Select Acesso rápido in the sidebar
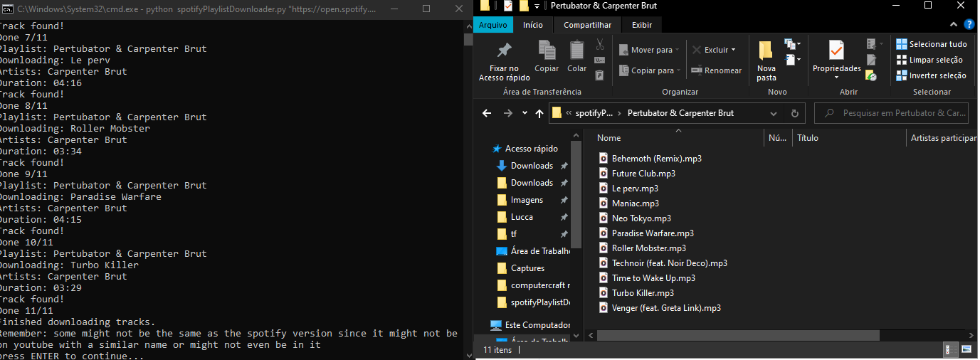980x360 pixels. (525, 149)
